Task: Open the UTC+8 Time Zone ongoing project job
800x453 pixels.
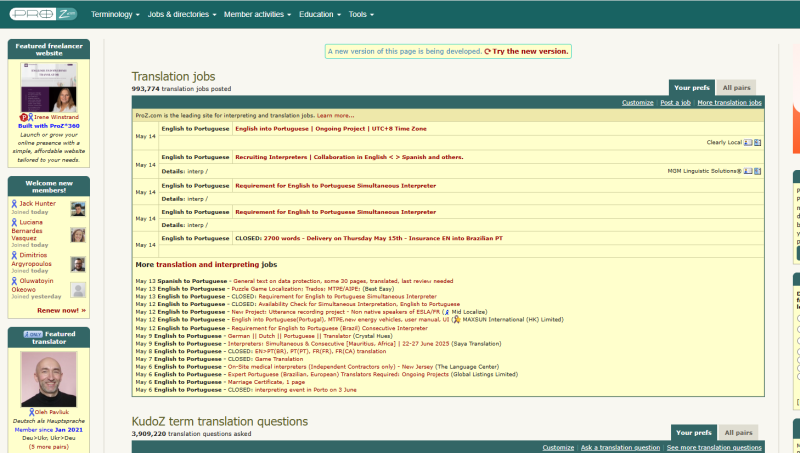Action: pos(331,129)
